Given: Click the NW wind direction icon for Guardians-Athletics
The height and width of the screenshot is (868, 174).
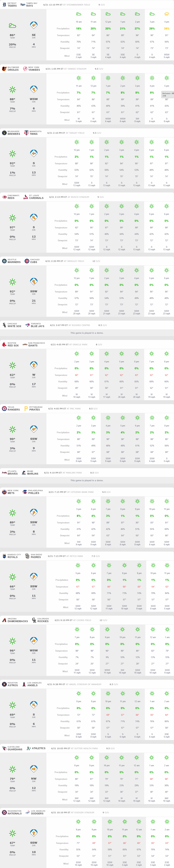Looking at the screenshot, I should click(x=34, y=769).
